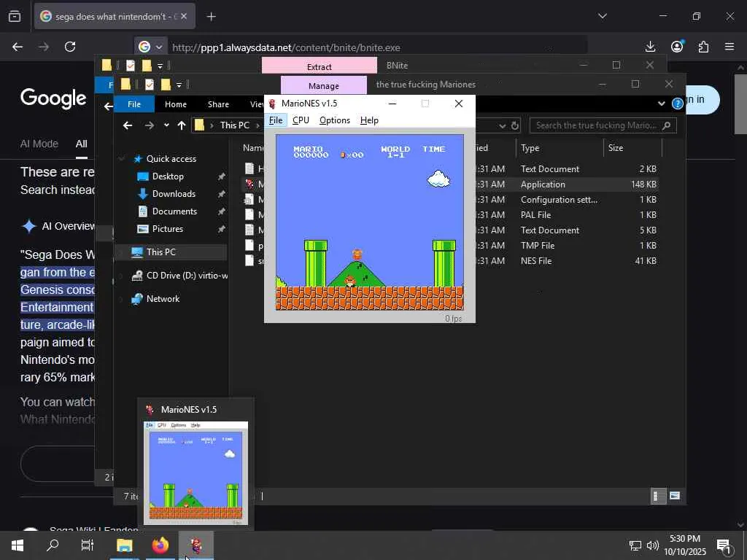This screenshot has width=747, height=560.
Task: Click the MarioNES taskbar preview thumbnail
Action: click(196, 472)
